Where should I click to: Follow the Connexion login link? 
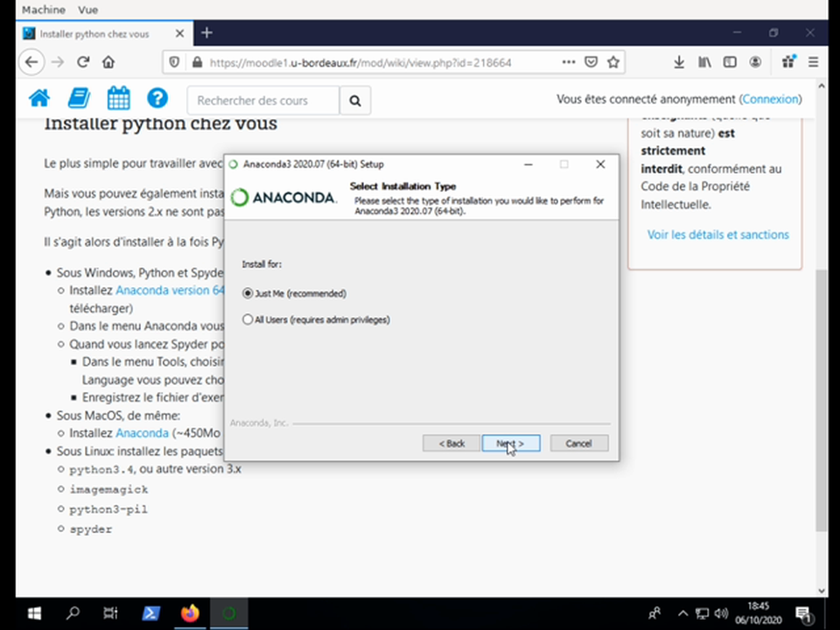tap(770, 100)
